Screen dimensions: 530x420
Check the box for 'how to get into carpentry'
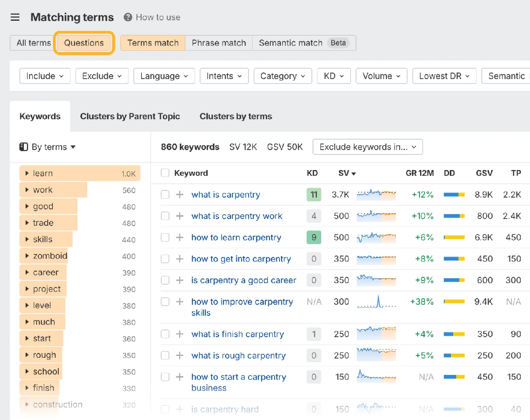[165, 259]
